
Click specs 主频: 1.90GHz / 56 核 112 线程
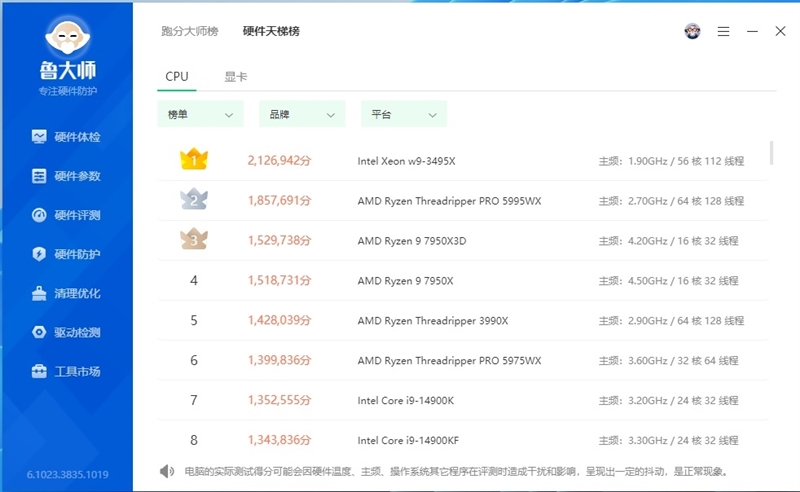tap(671, 161)
